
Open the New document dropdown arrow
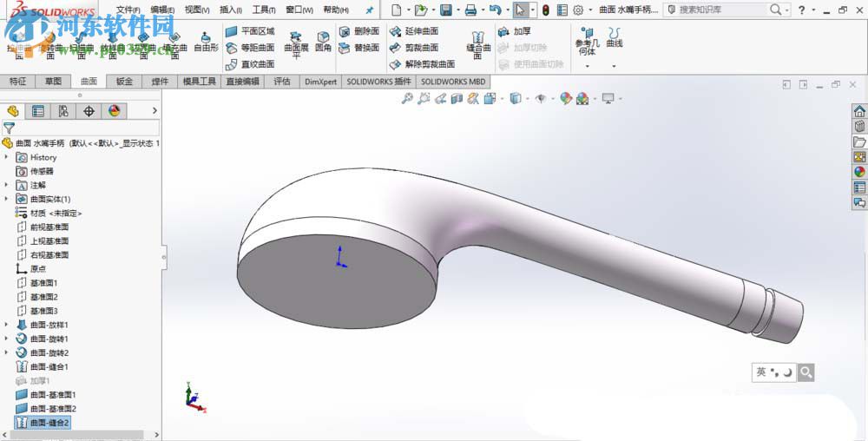click(x=409, y=10)
